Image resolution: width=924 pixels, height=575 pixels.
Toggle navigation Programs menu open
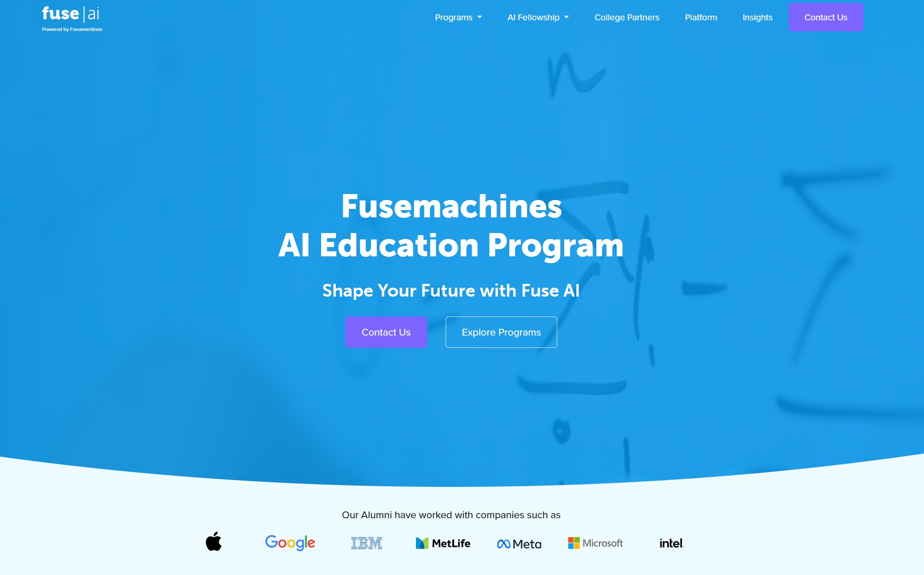coord(459,18)
